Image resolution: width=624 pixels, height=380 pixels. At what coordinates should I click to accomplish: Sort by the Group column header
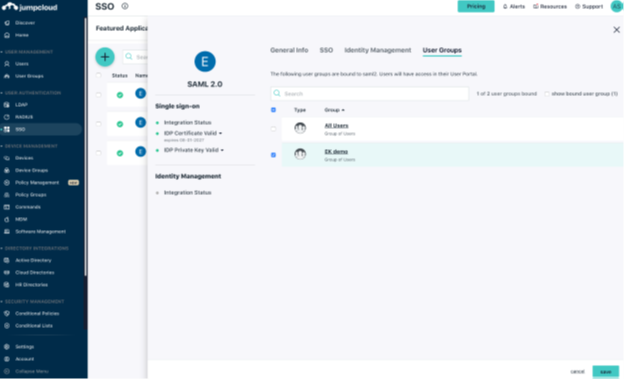pos(334,110)
